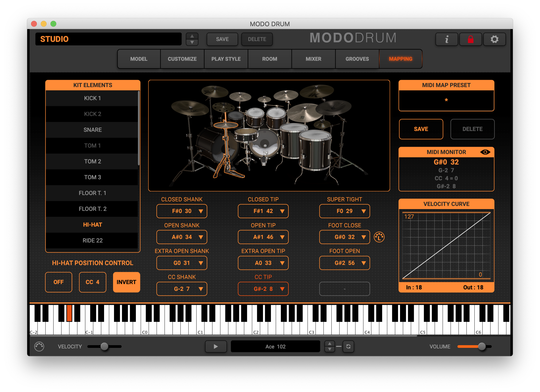Click the highlighted orange piano key
540x392 pixels.
[x=69, y=313]
